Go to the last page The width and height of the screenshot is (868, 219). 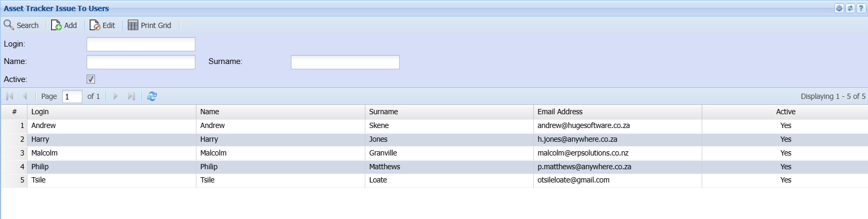click(131, 96)
